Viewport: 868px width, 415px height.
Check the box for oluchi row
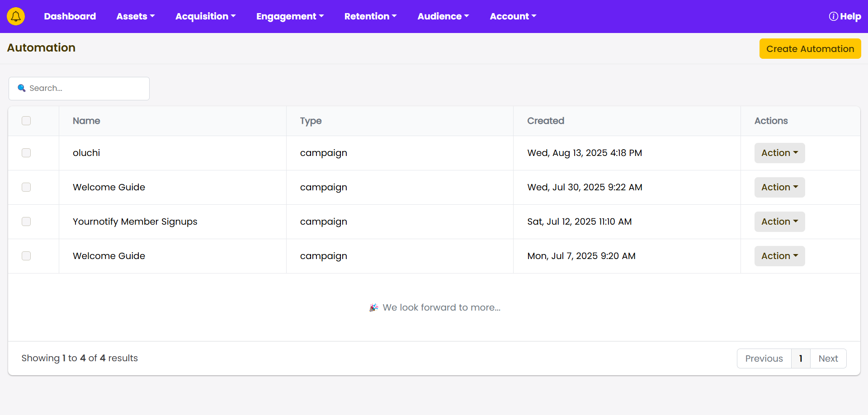pos(26,153)
